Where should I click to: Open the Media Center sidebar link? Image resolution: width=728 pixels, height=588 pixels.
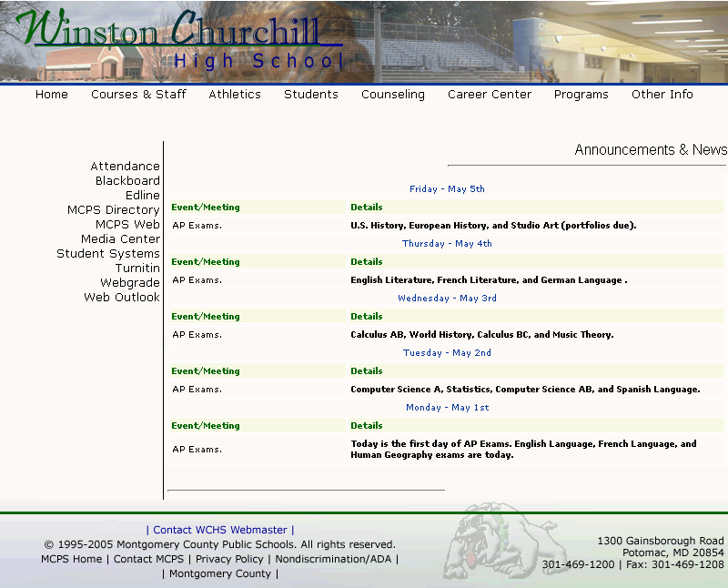tap(120, 239)
